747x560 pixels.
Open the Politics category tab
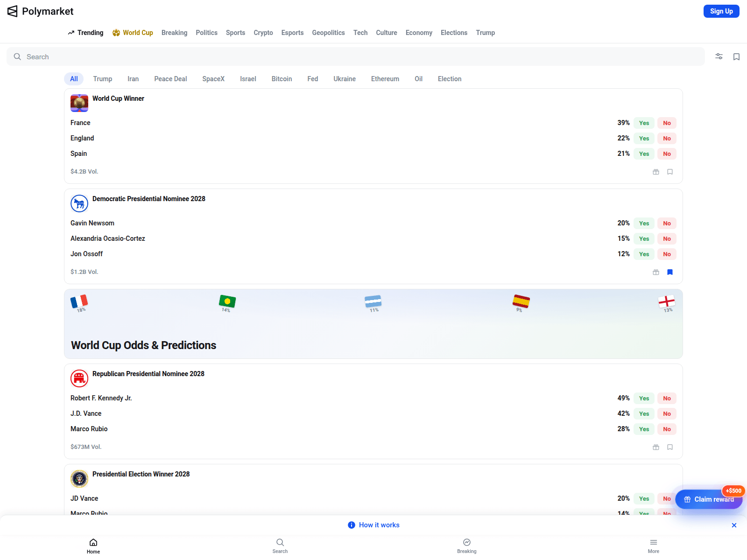pyautogui.click(x=206, y=33)
